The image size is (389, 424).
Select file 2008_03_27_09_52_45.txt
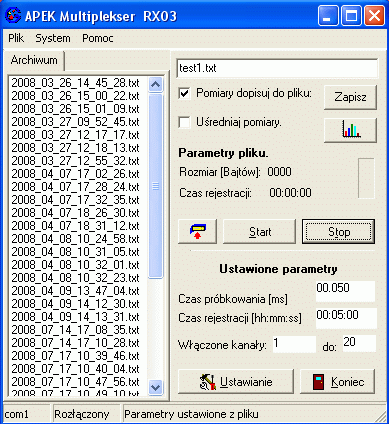point(75,122)
